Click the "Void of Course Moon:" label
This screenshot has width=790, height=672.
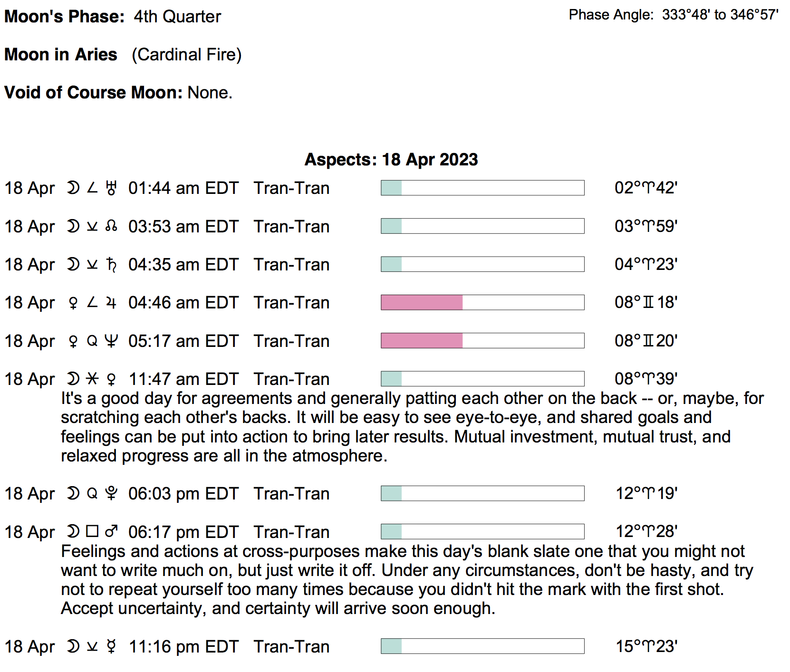tap(93, 93)
